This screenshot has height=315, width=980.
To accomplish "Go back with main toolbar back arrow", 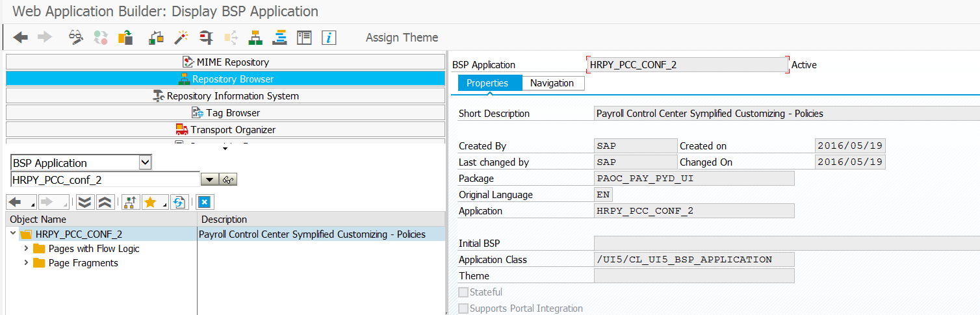I will (21, 38).
